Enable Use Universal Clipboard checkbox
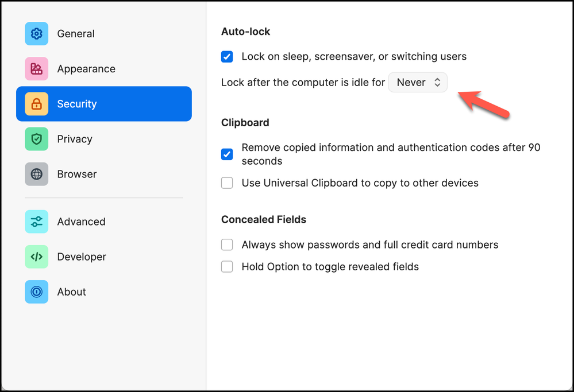The image size is (574, 392). [x=227, y=183]
